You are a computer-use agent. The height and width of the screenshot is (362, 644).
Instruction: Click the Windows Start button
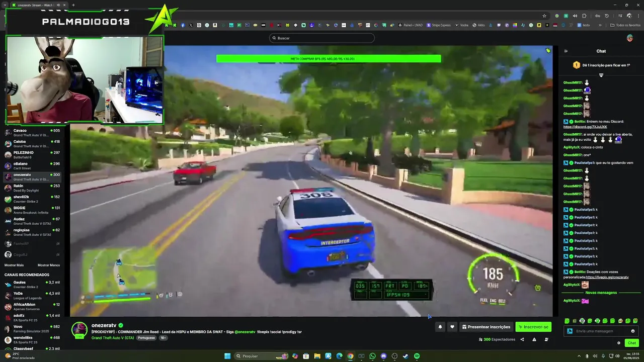coord(227,356)
